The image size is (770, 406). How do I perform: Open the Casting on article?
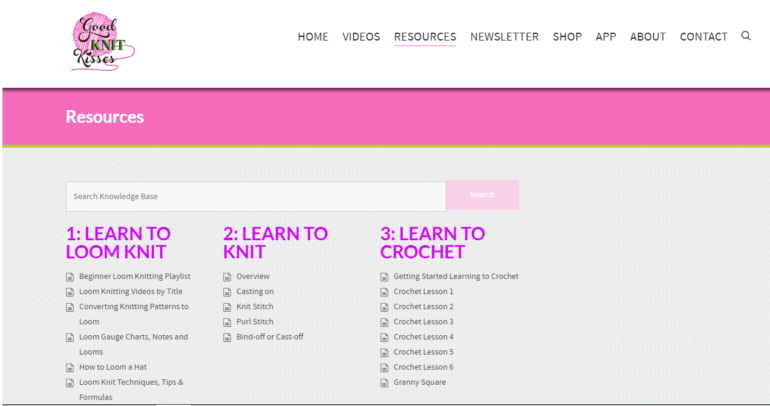[255, 292]
